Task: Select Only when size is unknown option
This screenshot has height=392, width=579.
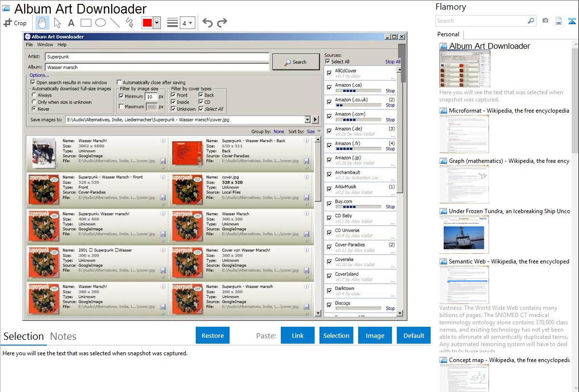Action: coord(34,102)
